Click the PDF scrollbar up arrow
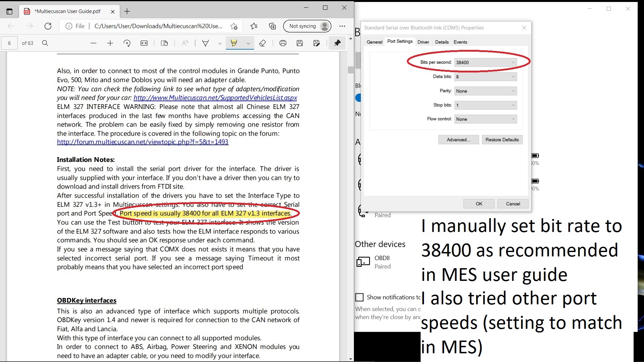 click(x=351, y=39)
